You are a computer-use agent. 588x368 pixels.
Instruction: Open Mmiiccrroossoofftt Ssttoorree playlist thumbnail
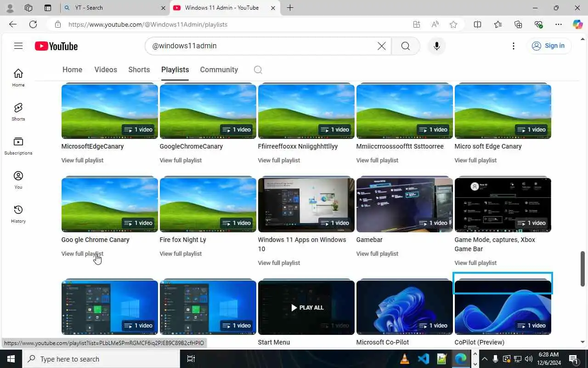tap(405, 111)
